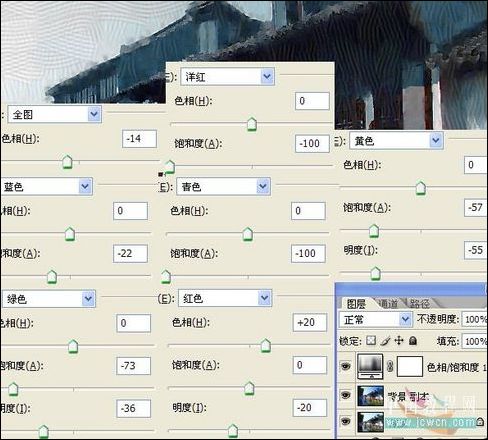Screen dimensions: 488x440
Task: Switch to the 图层 tab
Action: [x=356, y=304]
